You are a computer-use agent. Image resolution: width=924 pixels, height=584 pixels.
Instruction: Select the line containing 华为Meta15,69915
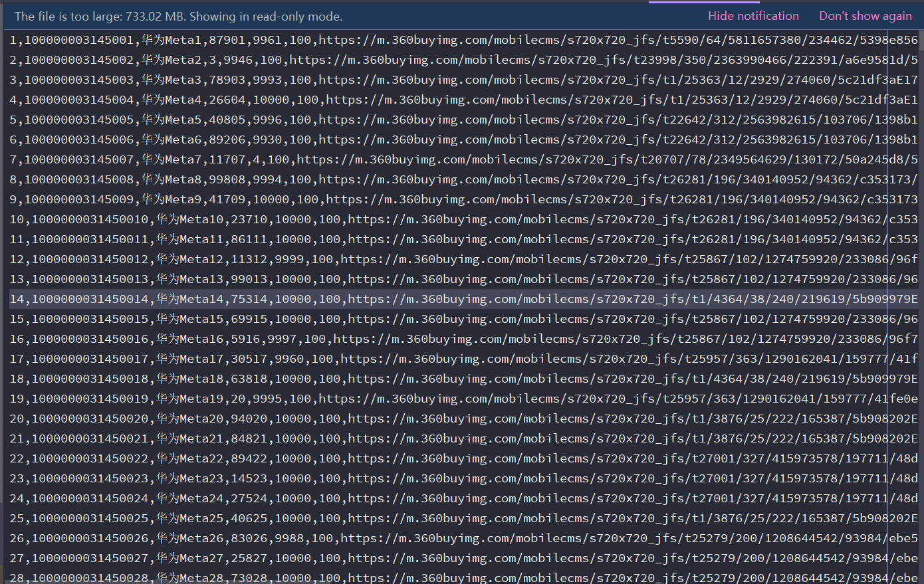coord(463,319)
